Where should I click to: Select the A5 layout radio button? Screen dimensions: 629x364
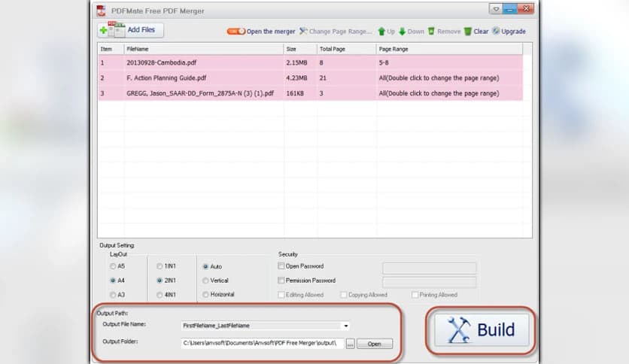[x=113, y=266]
